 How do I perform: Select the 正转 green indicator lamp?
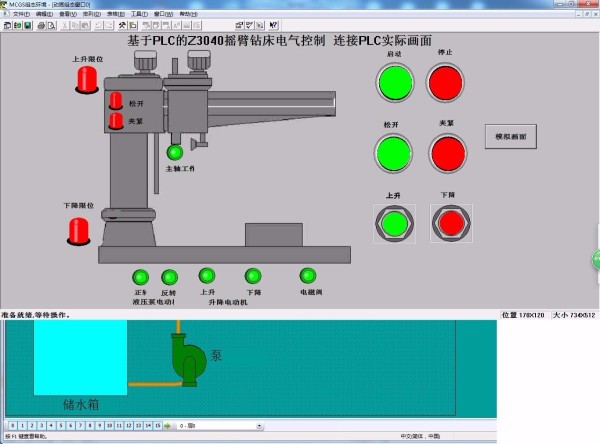click(140, 278)
